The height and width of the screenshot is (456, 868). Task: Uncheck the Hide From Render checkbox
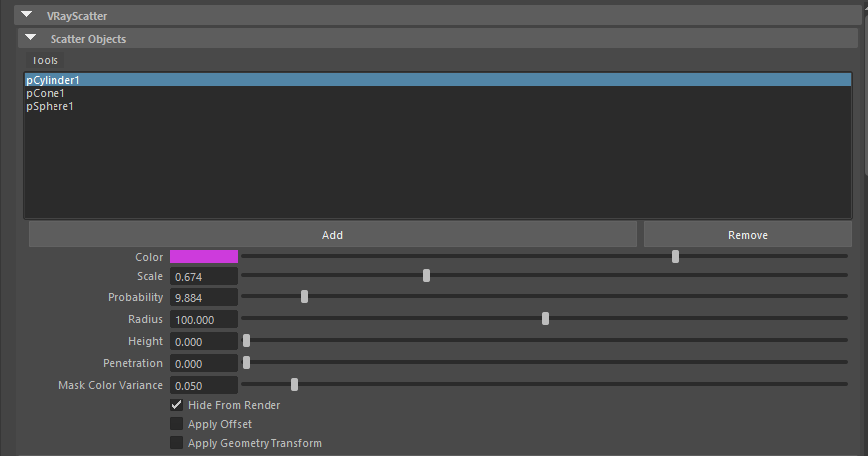(177, 405)
